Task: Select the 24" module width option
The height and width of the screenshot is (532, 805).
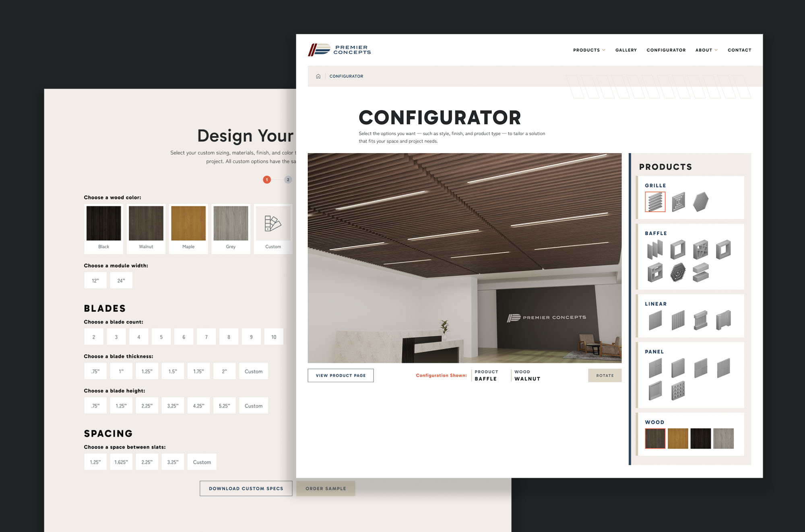Action: (121, 280)
